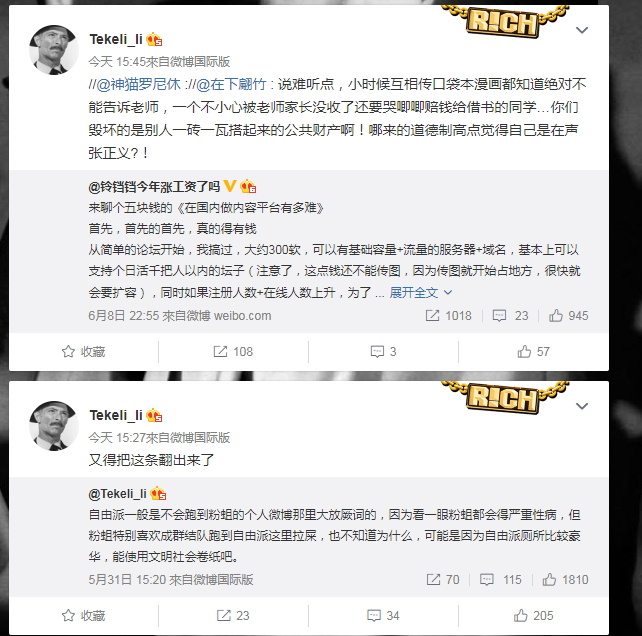Click the Tekeli_li avatar on first post
642x636 pixels.
coord(54,50)
